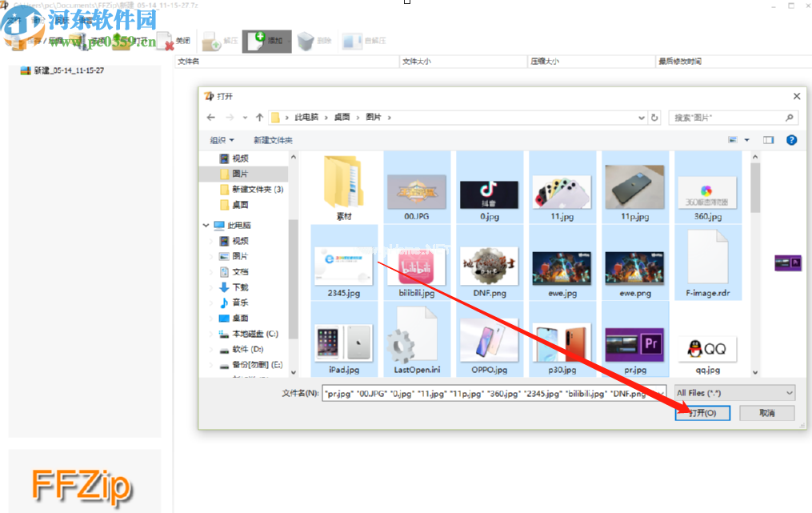Image resolution: width=812 pixels, height=513 pixels.
Task: Click the Back navigation arrow
Action: (x=211, y=118)
